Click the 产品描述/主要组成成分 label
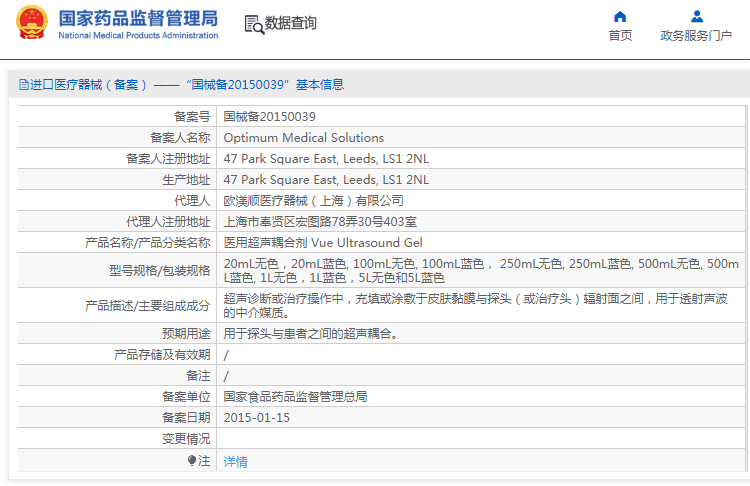The image size is (750, 486). click(147, 306)
